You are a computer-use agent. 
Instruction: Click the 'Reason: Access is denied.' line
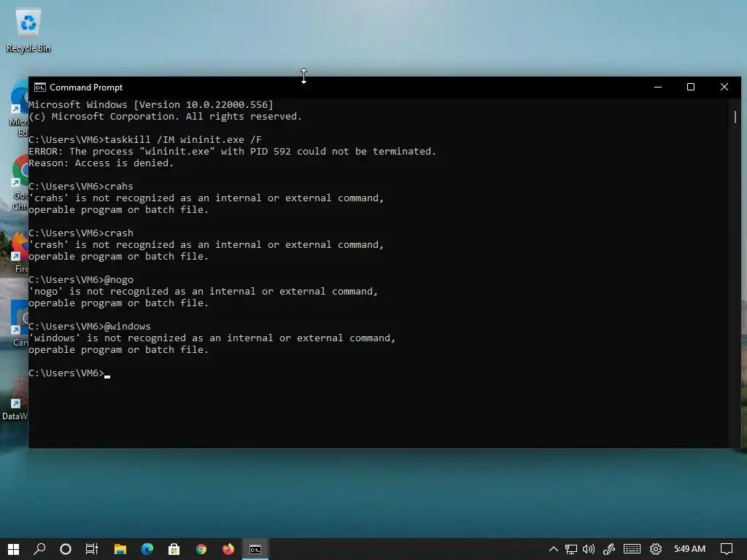101,163
